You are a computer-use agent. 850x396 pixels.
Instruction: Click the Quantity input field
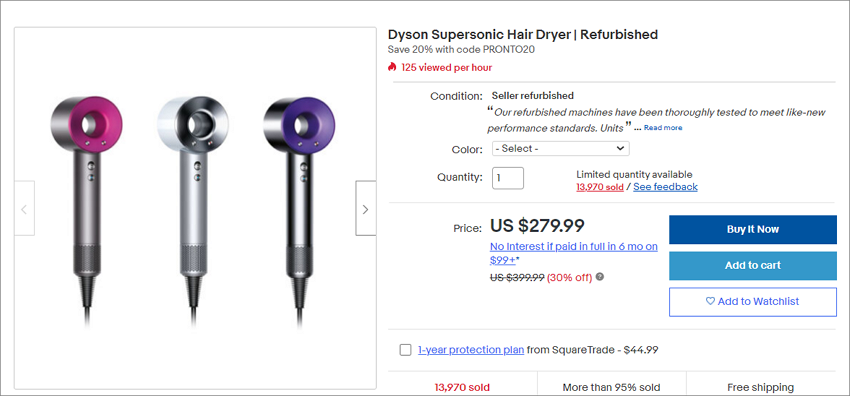pos(508,178)
